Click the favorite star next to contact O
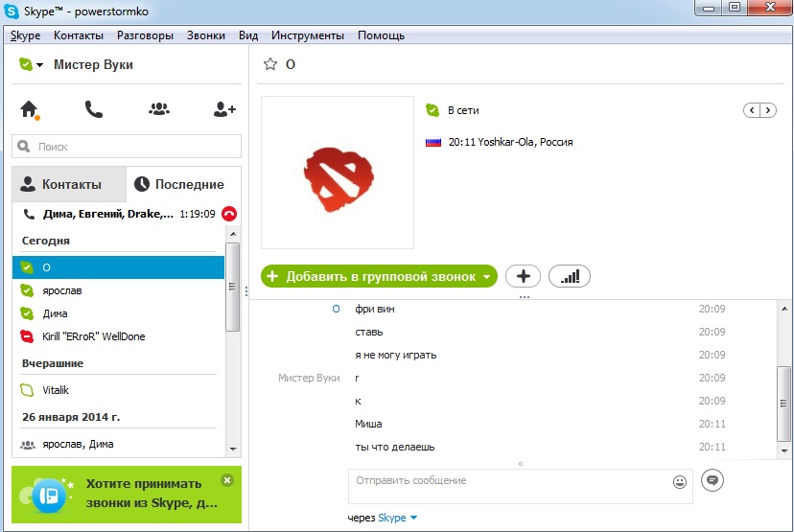794x532 pixels. tap(270, 64)
